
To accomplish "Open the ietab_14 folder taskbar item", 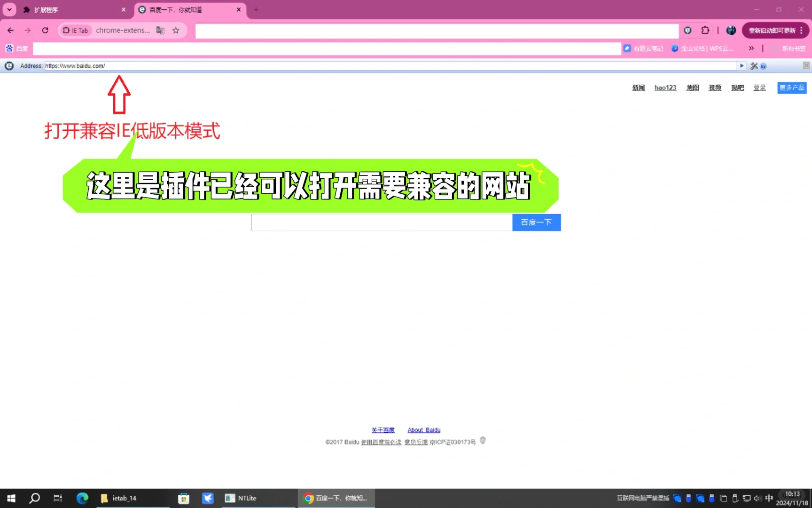I will [133, 498].
